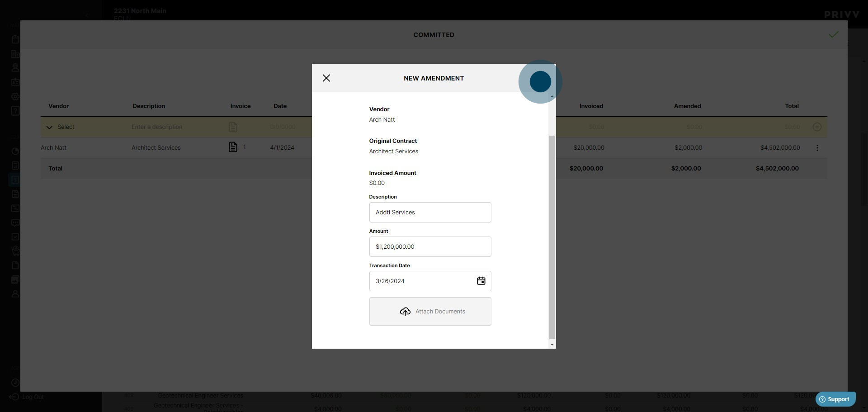This screenshot has height=412, width=868.
Task: Click Architect Services under Original Contract
Action: (x=393, y=152)
